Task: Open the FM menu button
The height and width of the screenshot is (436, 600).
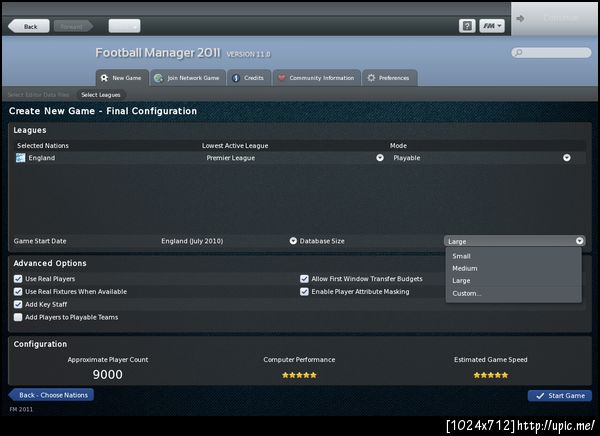Action: (492, 26)
